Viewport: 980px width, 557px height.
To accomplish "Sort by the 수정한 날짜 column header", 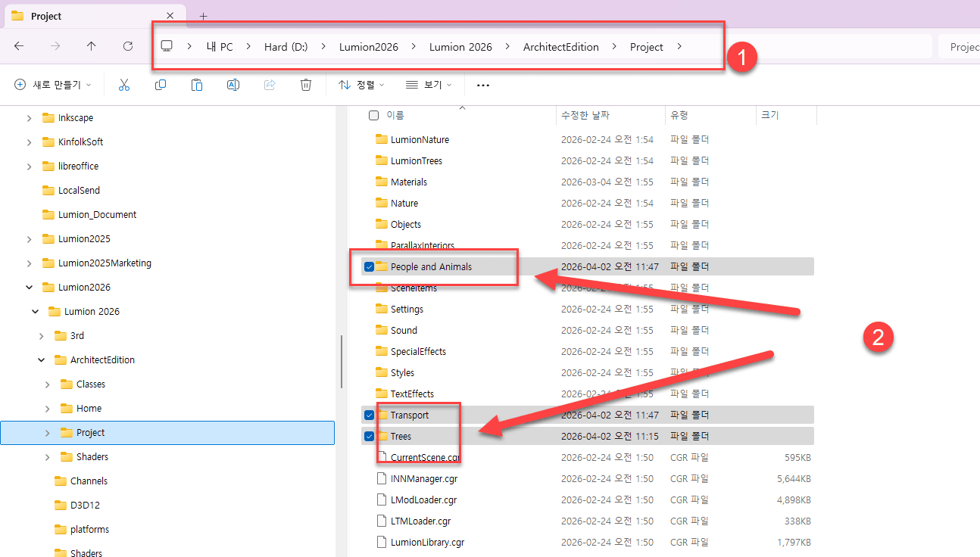I will [x=585, y=115].
